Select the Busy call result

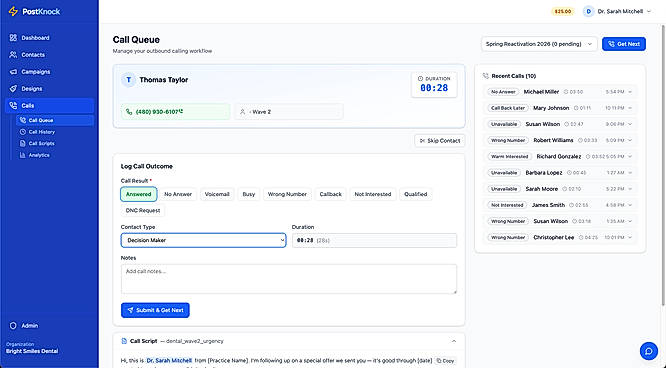click(x=249, y=194)
